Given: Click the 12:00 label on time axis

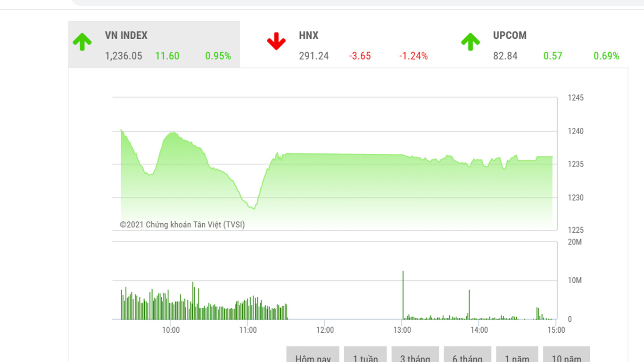Looking at the screenshot, I should [325, 330].
